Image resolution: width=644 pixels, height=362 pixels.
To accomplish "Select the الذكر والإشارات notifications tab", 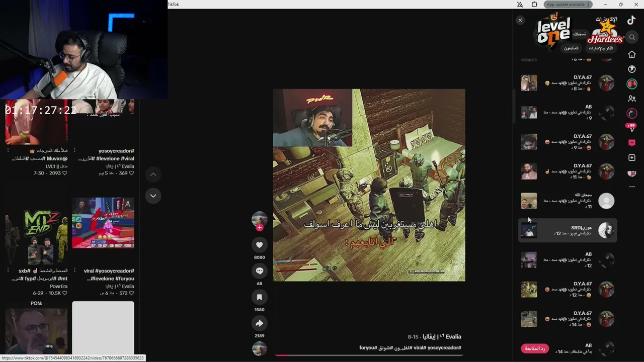I will pos(601,48).
